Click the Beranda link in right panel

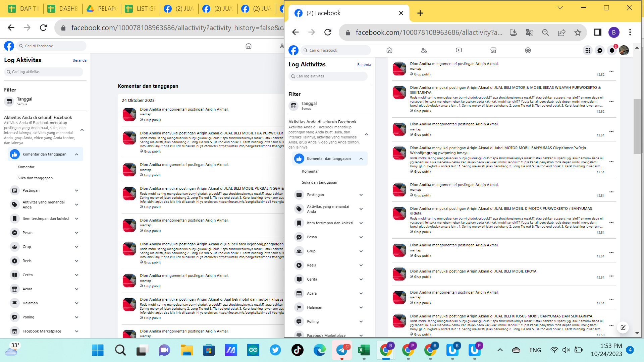(364, 65)
